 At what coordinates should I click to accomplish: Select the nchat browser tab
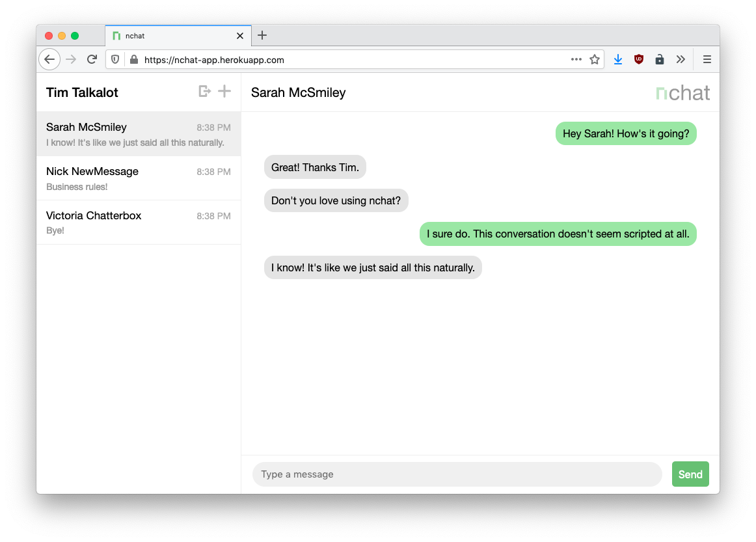click(x=178, y=36)
